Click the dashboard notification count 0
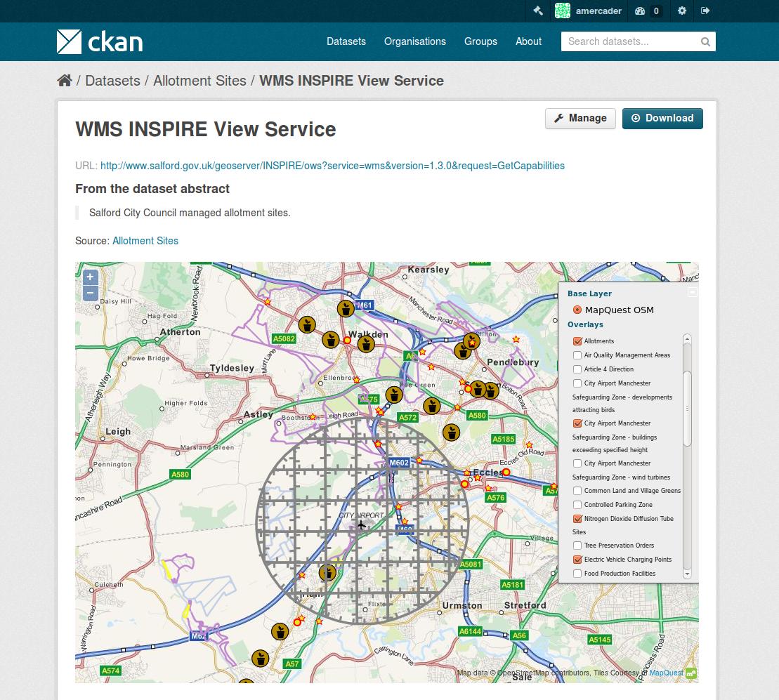 click(656, 11)
